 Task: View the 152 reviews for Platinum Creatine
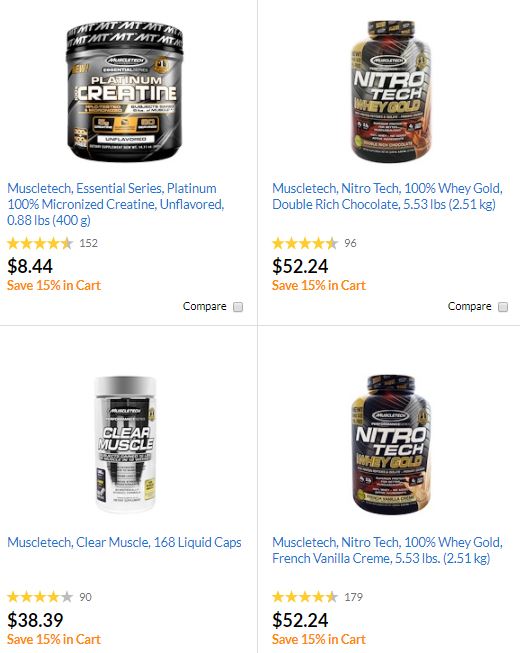(88, 243)
